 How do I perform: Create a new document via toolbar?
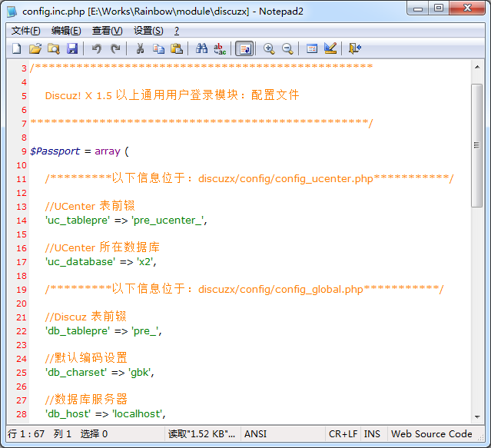pyautogui.click(x=16, y=48)
